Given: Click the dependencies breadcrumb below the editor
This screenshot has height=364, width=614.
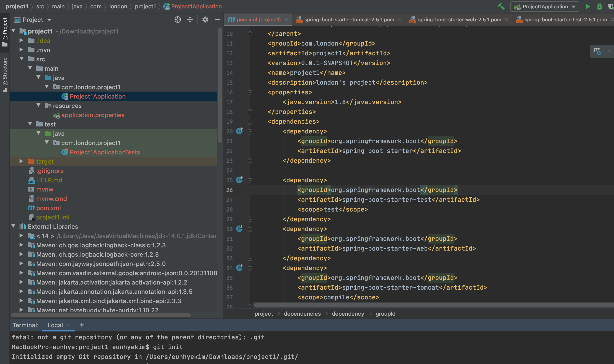Looking at the screenshot, I should (x=302, y=314).
